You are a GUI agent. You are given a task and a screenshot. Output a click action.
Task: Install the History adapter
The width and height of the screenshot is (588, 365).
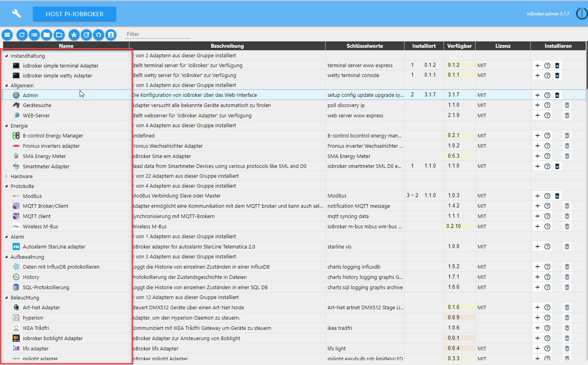click(x=537, y=277)
